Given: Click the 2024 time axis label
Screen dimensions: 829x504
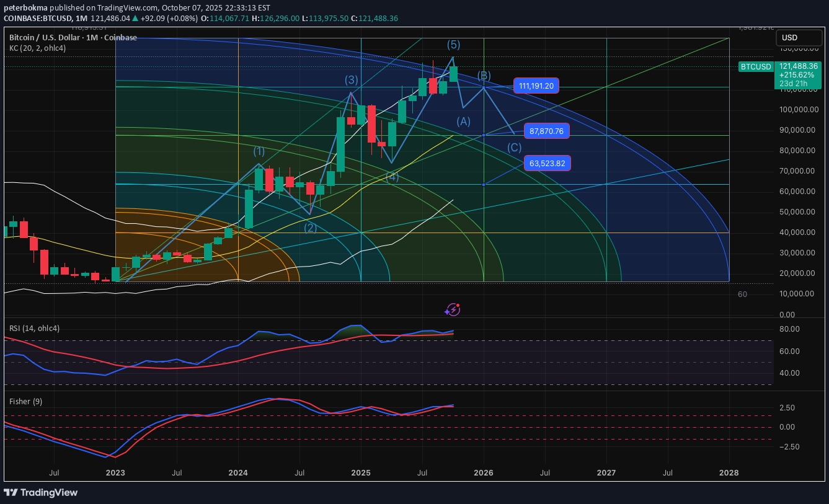Looking at the screenshot, I should [238, 472].
